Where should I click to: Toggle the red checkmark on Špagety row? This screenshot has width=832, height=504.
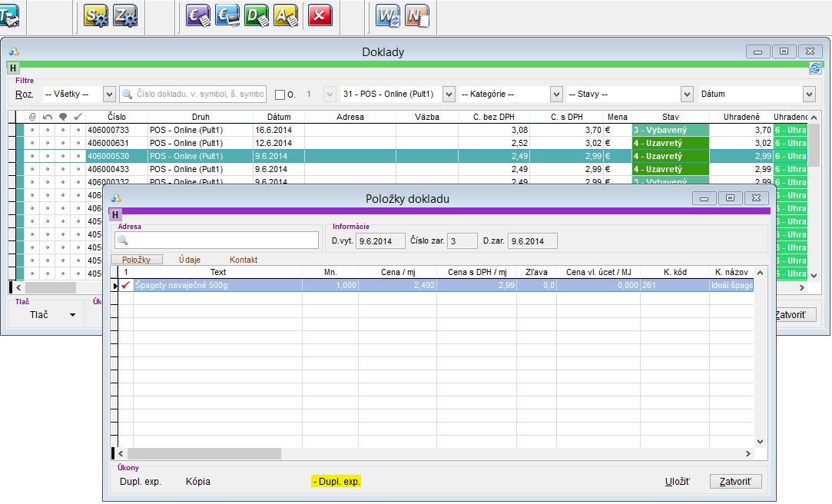tap(126, 285)
